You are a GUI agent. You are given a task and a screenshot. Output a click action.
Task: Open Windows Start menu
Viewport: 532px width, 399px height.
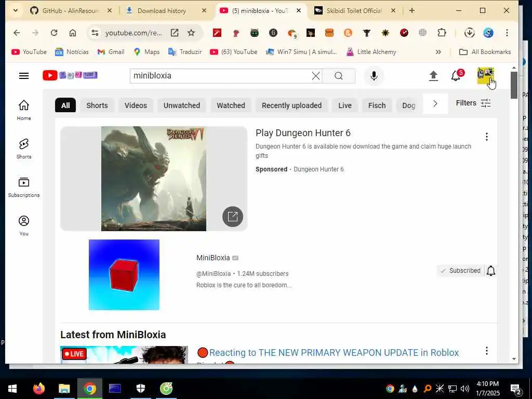click(12, 388)
